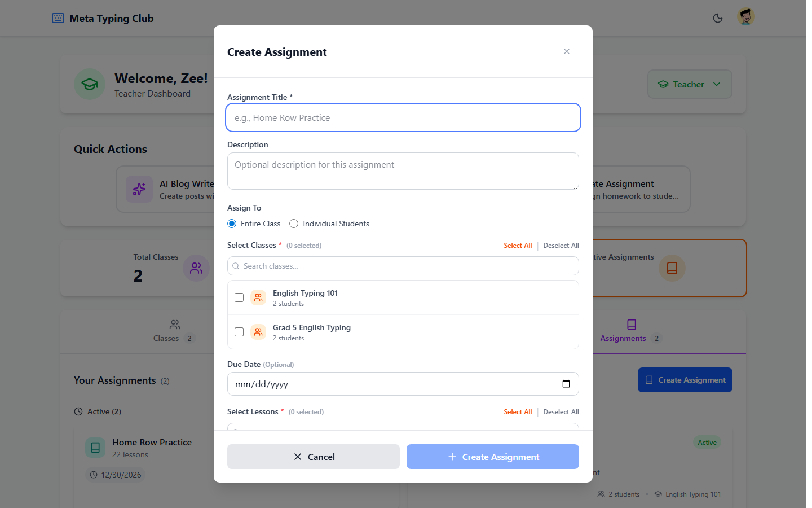812x508 pixels.
Task: Check the English Typing 101 class checkbox
Action: [x=239, y=297]
